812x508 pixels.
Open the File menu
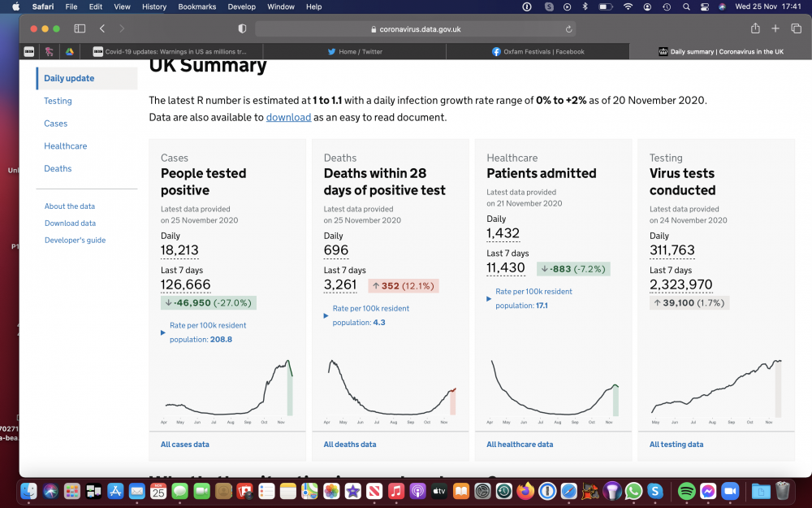coord(71,7)
